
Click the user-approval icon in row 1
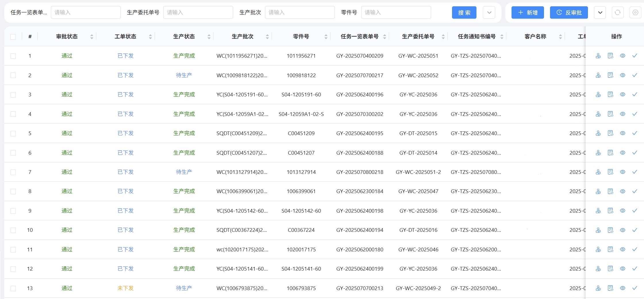[x=598, y=56]
